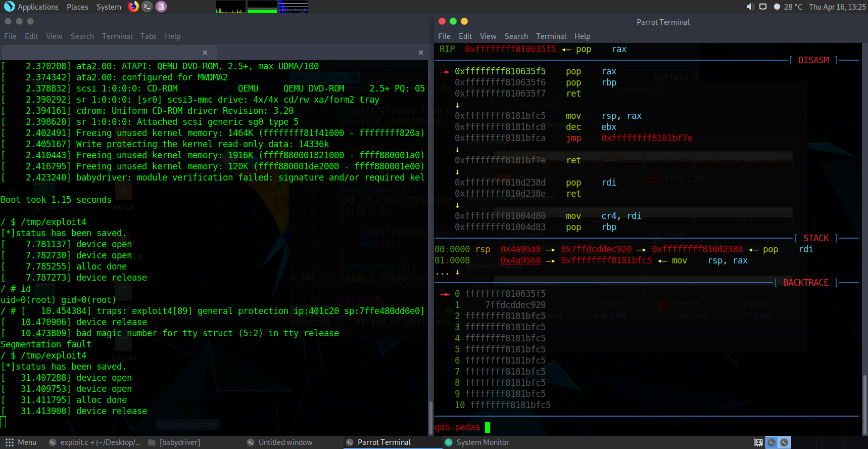Select the first tab of left terminal
Screen dimensions: 868x449
(109, 53)
